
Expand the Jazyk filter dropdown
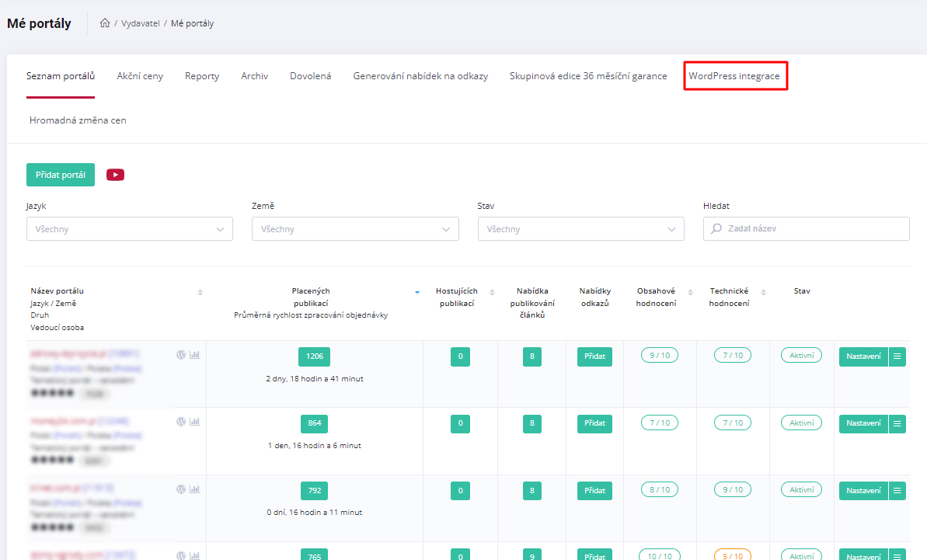pyautogui.click(x=129, y=229)
